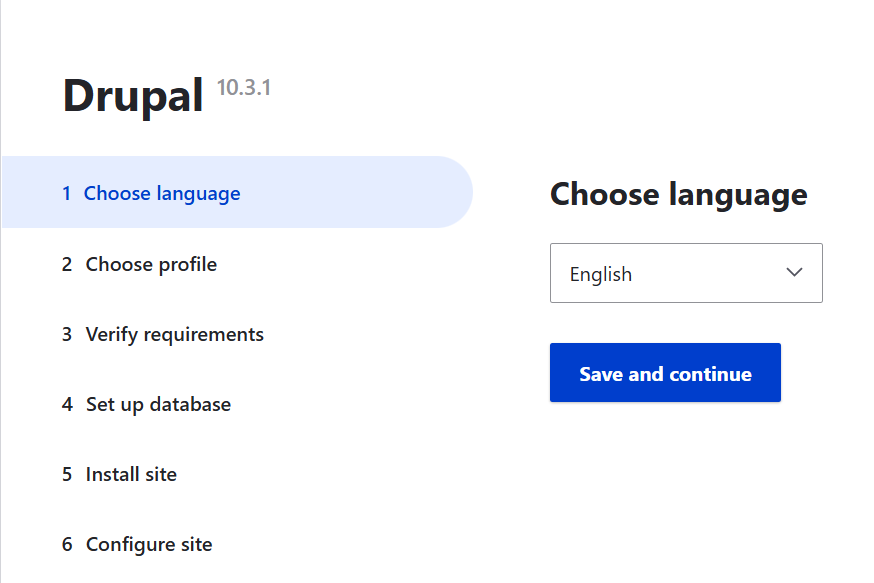Screen dimensions: 874x583
Task: Click step number 2 in sidebar
Action: [66, 263]
